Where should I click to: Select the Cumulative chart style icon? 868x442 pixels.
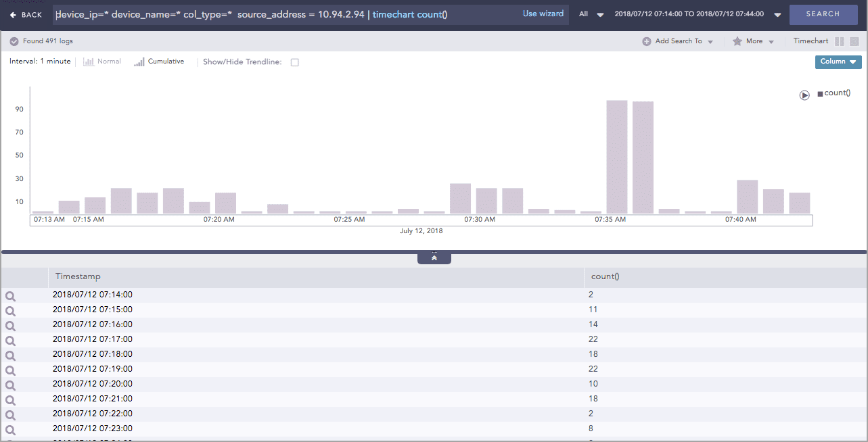tap(140, 61)
